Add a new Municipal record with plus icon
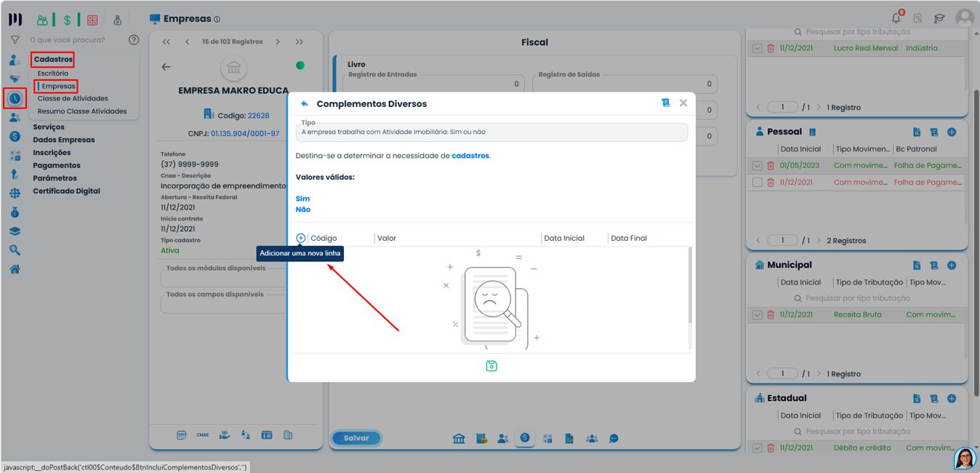This screenshot has height=473, width=980. (952, 266)
